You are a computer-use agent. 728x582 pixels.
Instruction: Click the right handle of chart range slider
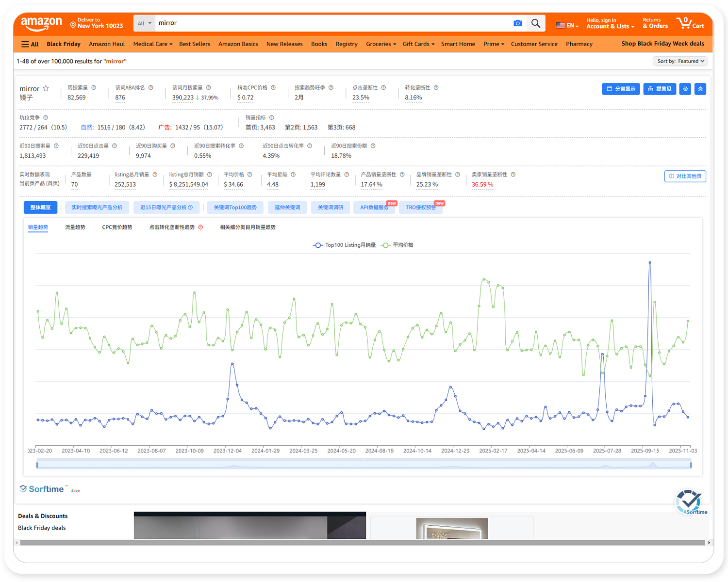691,465
